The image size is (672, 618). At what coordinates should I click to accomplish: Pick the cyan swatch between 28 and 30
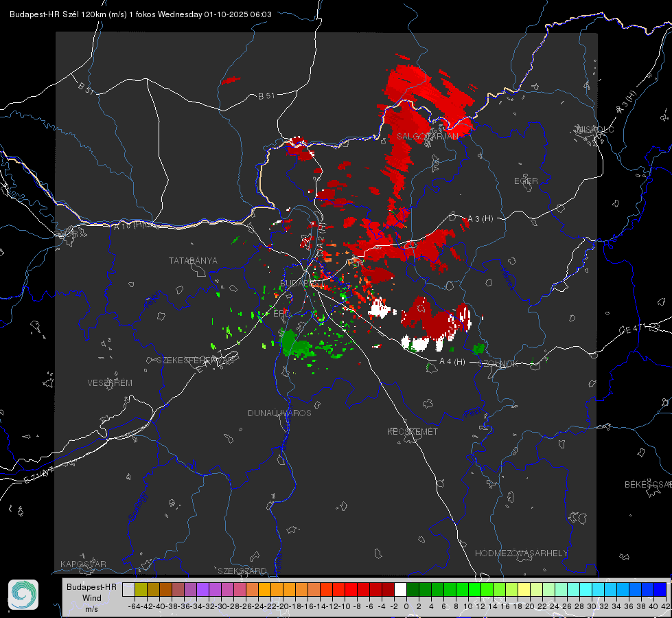point(586,589)
